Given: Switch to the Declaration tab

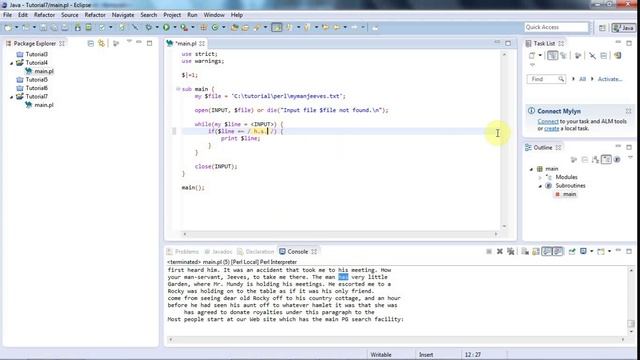Looking at the screenshot, I should point(256,251).
